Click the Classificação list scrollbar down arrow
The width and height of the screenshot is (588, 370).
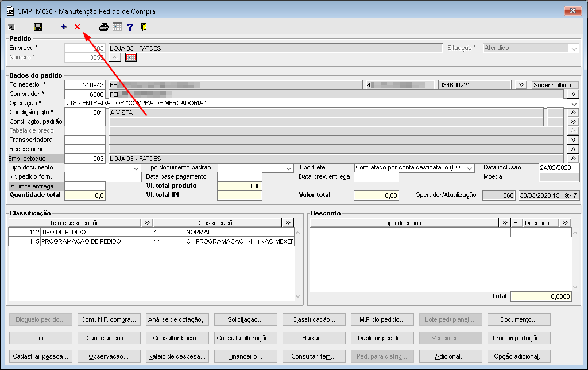coord(298,296)
